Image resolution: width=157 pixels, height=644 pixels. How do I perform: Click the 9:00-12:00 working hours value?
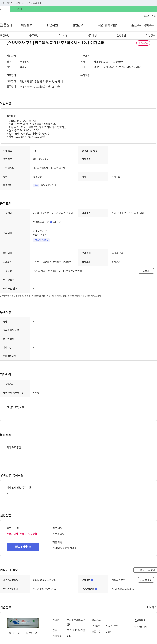[40, 235]
